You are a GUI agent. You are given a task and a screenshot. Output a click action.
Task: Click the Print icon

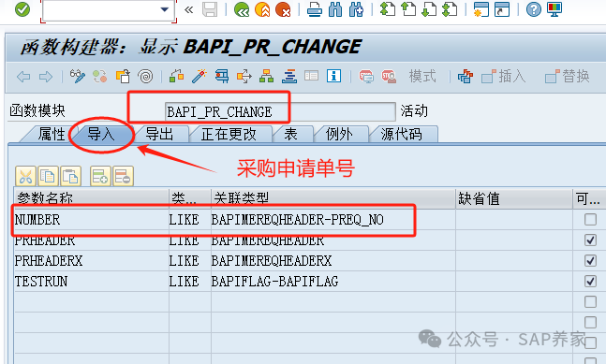point(314,9)
